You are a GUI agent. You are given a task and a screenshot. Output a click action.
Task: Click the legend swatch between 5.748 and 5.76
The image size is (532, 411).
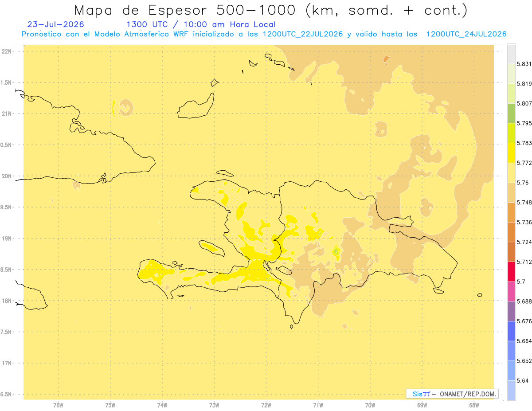(511, 192)
